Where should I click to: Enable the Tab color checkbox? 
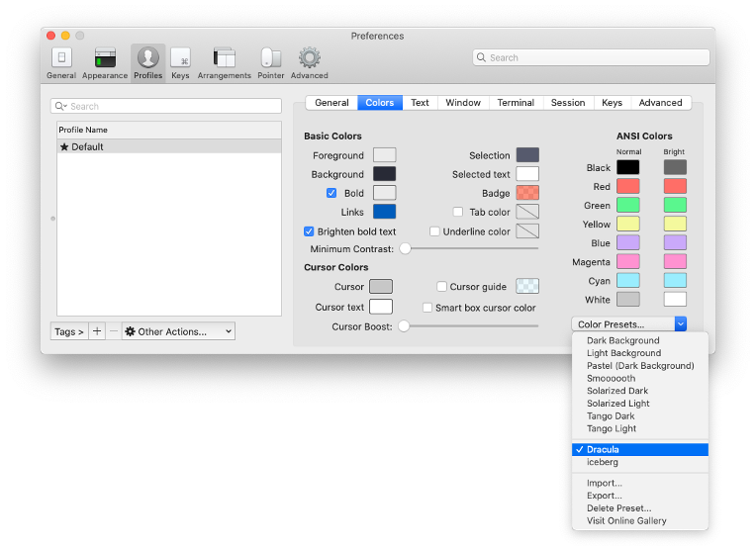(x=458, y=212)
